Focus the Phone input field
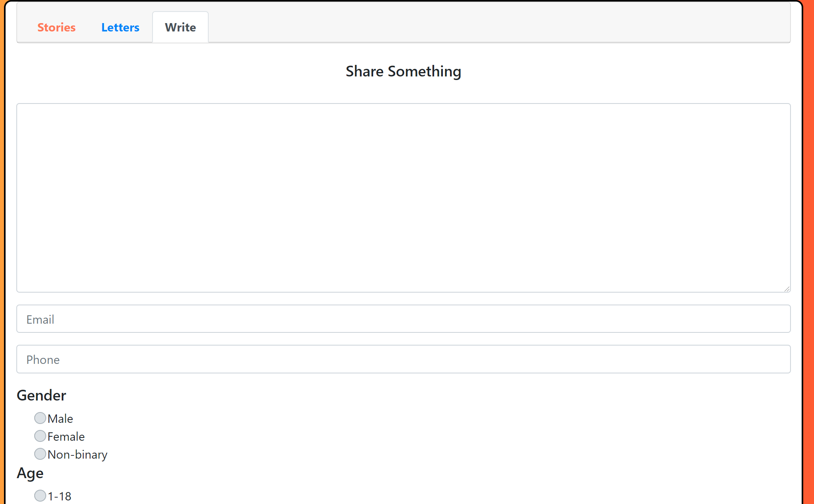The width and height of the screenshot is (814, 504). point(403,359)
